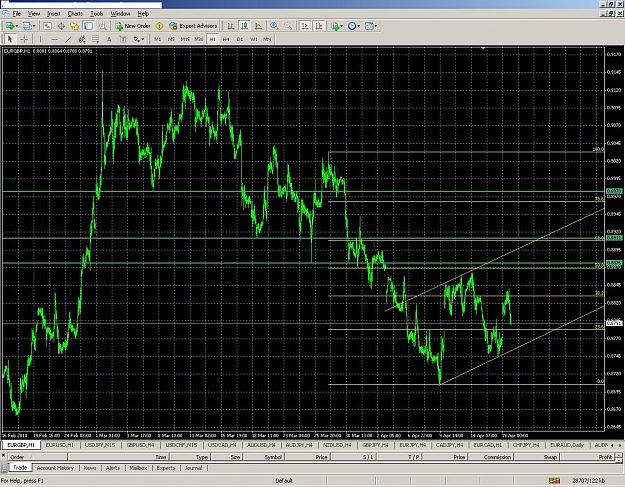Open the Alerts terminal tab
625x487 pixels.
(x=113, y=468)
